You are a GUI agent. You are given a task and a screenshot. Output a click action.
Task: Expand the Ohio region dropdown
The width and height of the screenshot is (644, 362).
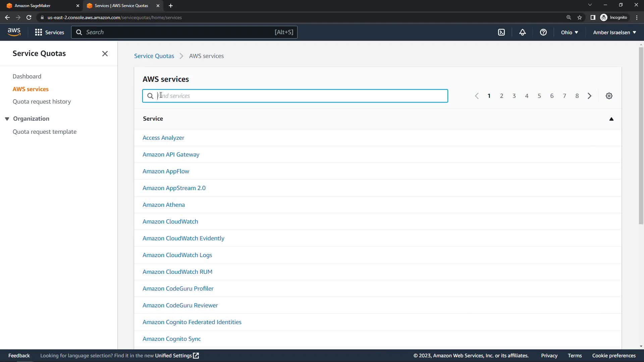[x=569, y=32]
